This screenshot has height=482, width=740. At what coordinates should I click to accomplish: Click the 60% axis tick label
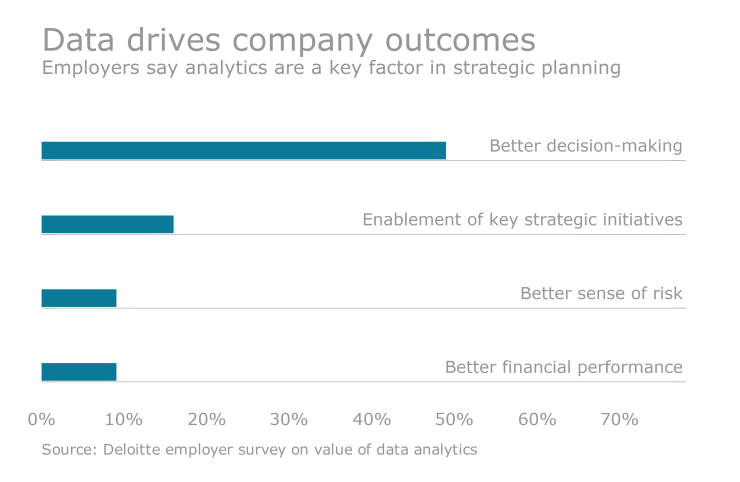536,419
